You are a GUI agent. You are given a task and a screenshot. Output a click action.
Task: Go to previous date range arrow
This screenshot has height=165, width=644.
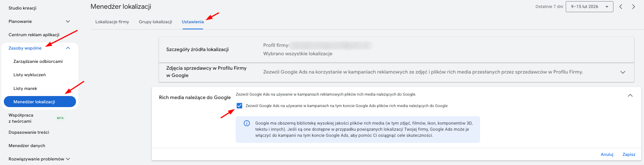pyautogui.click(x=621, y=6)
